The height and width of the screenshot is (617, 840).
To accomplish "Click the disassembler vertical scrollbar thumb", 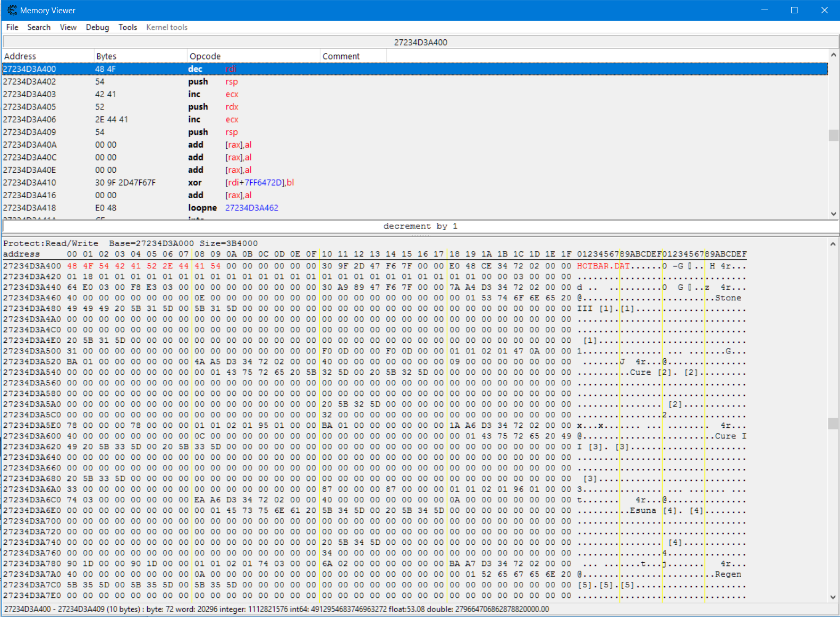I will coord(834,136).
